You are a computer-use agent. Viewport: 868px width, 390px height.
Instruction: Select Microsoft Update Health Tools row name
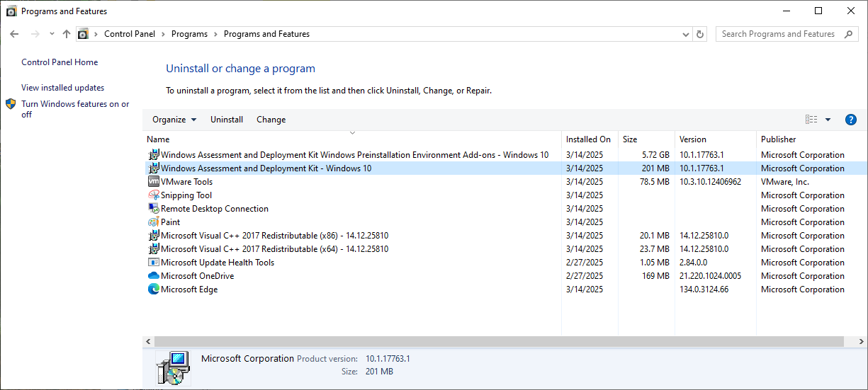click(x=218, y=263)
